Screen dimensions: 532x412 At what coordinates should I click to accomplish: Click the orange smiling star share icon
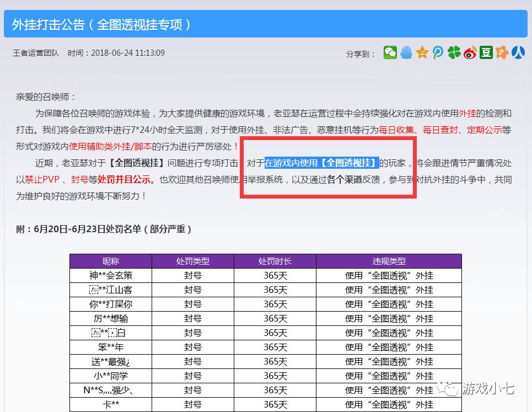(502, 52)
